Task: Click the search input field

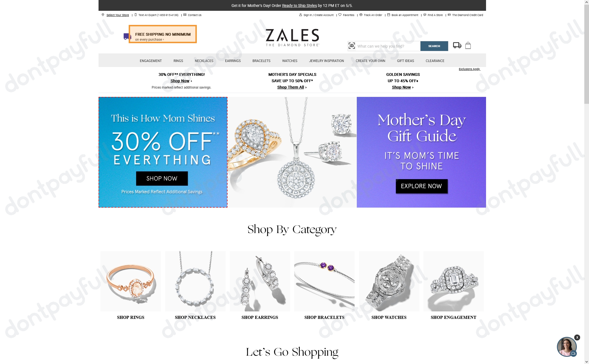Action: click(388, 46)
